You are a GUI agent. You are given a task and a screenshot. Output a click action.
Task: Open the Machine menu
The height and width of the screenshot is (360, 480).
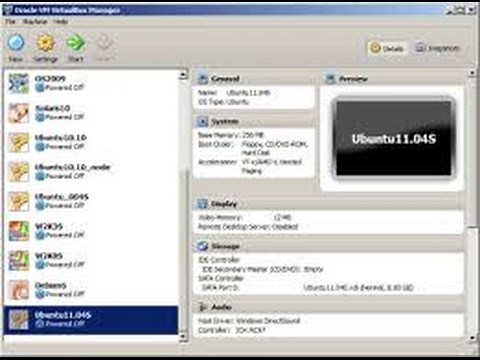click(x=35, y=22)
